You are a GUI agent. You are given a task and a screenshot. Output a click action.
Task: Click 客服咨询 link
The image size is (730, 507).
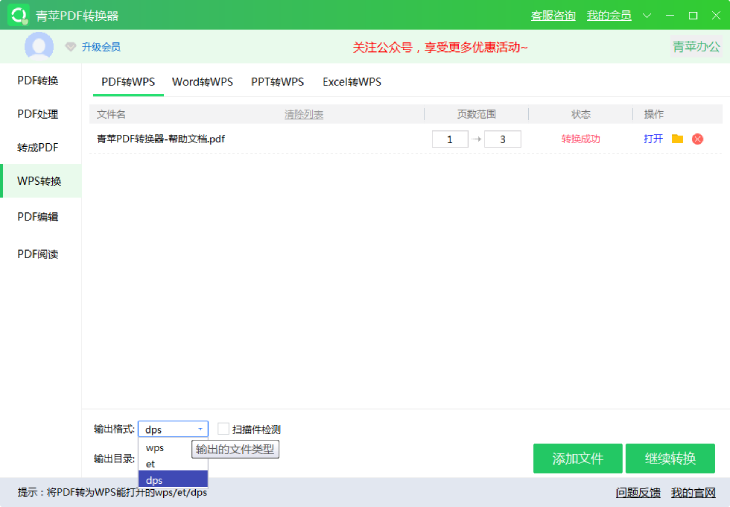pyautogui.click(x=553, y=16)
